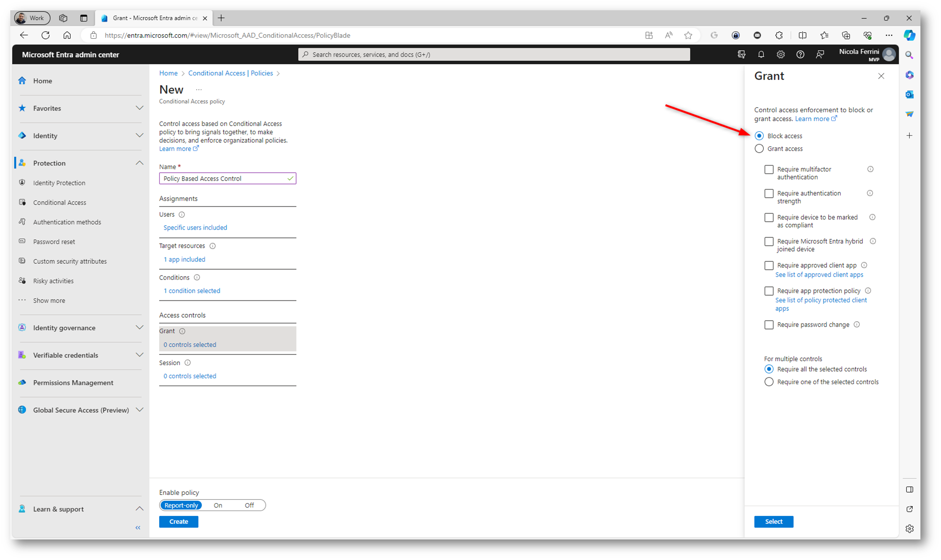
Task: Open 1 condition selected link
Action: pos(192,291)
